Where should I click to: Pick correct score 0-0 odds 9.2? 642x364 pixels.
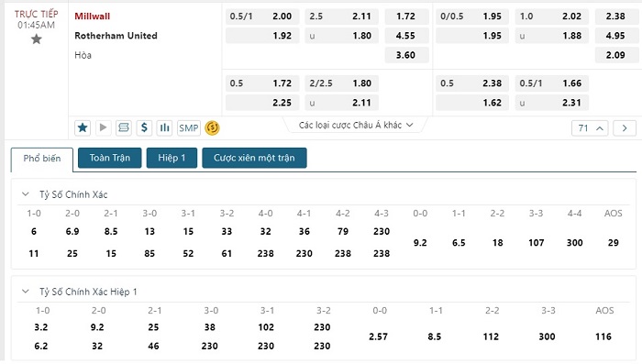coord(420,242)
